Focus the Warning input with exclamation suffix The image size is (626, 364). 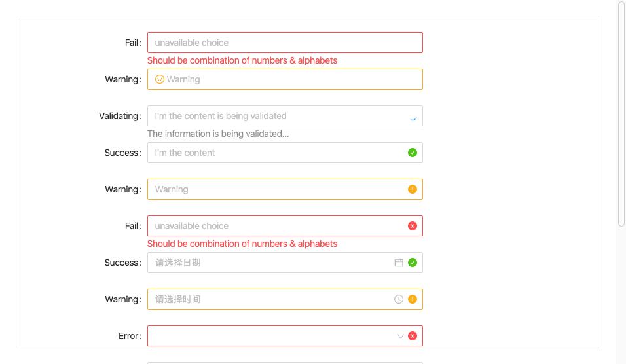(285, 189)
